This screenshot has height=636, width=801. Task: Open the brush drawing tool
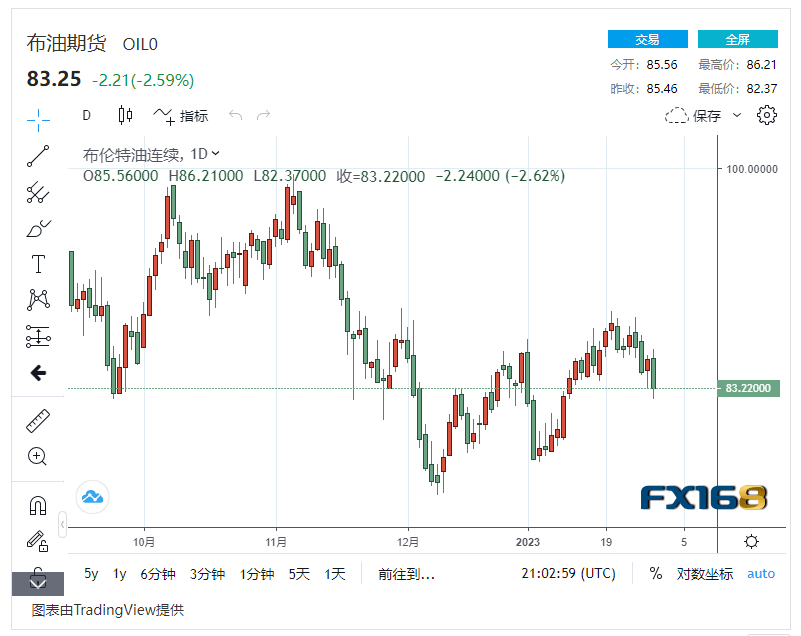tap(38, 229)
